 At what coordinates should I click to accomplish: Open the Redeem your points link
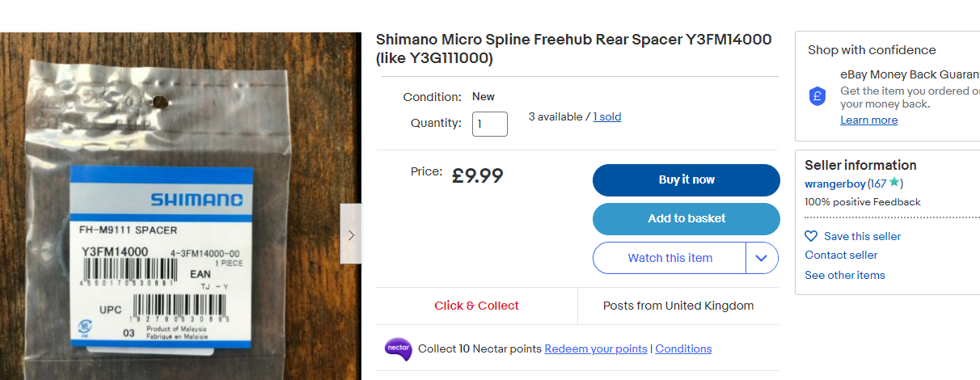(x=596, y=348)
